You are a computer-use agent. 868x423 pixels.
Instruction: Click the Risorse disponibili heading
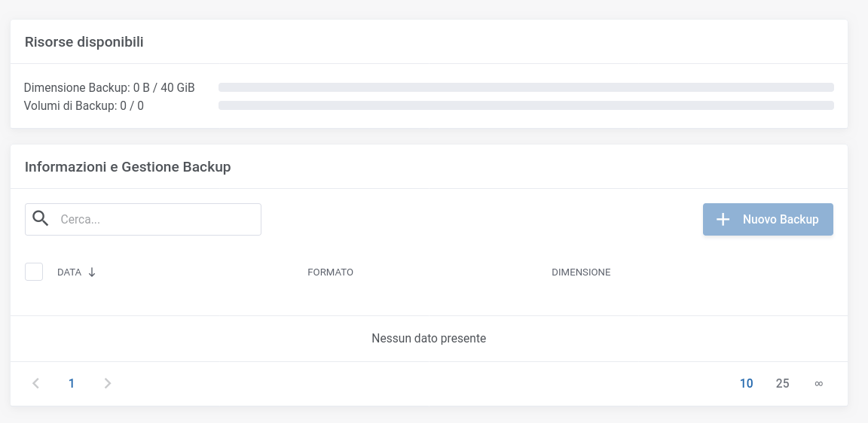click(84, 42)
